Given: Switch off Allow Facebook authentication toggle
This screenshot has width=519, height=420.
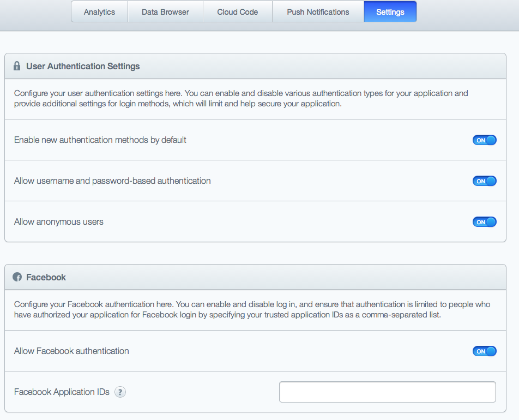Looking at the screenshot, I should pos(484,351).
